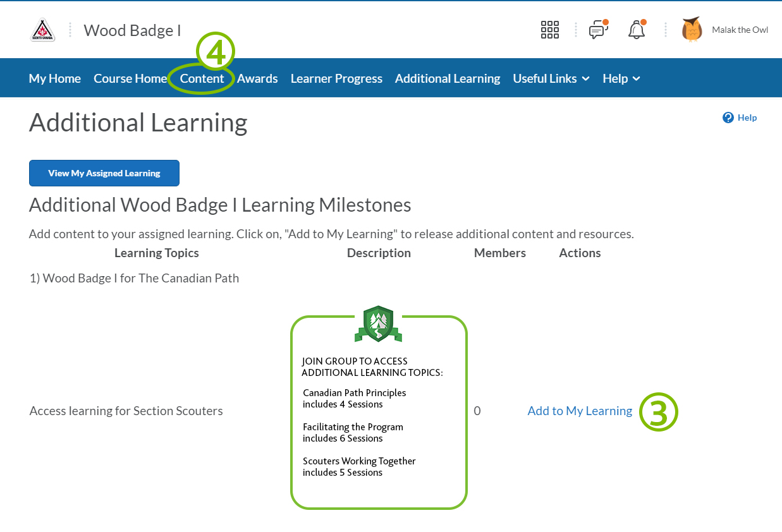Click the Actions column header

click(580, 253)
